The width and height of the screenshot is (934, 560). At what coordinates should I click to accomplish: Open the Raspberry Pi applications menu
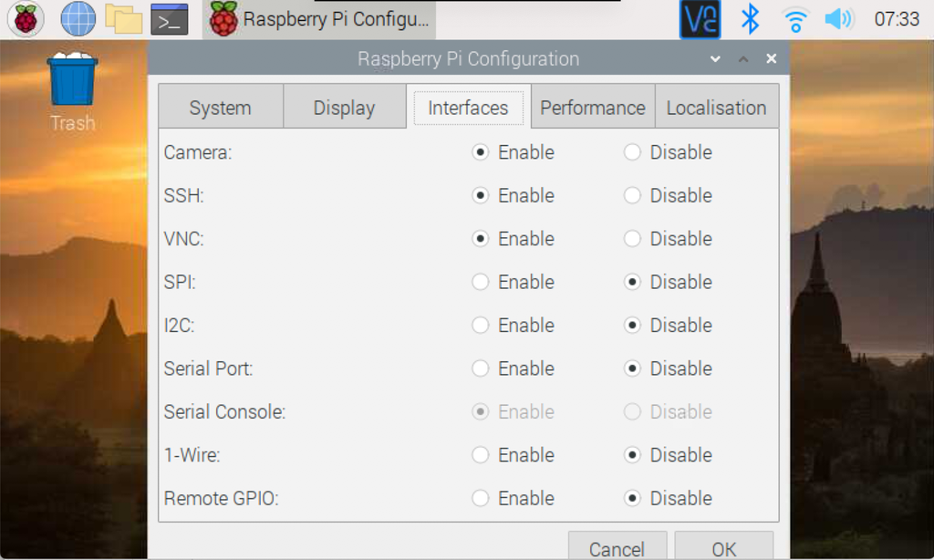[x=25, y=18]
